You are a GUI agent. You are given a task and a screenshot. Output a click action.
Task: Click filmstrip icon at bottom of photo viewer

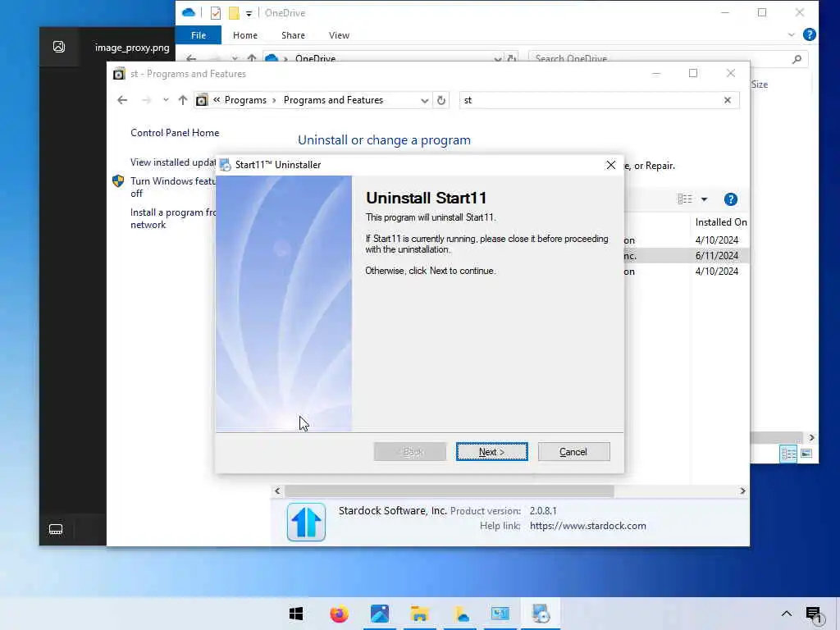[56, 529]
